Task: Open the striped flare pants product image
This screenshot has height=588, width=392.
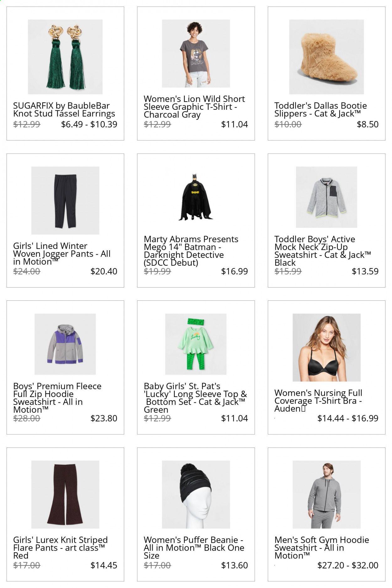Action: [65, 495]
